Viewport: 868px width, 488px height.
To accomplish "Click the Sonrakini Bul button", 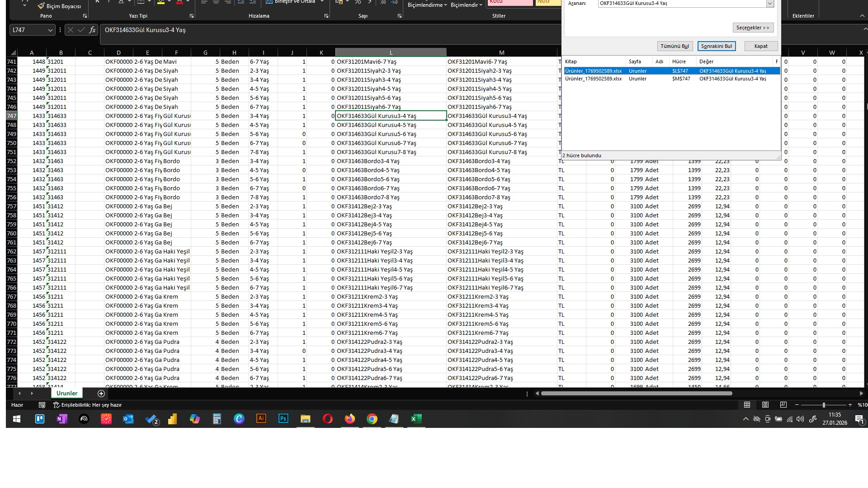I will tap(717, 46).
